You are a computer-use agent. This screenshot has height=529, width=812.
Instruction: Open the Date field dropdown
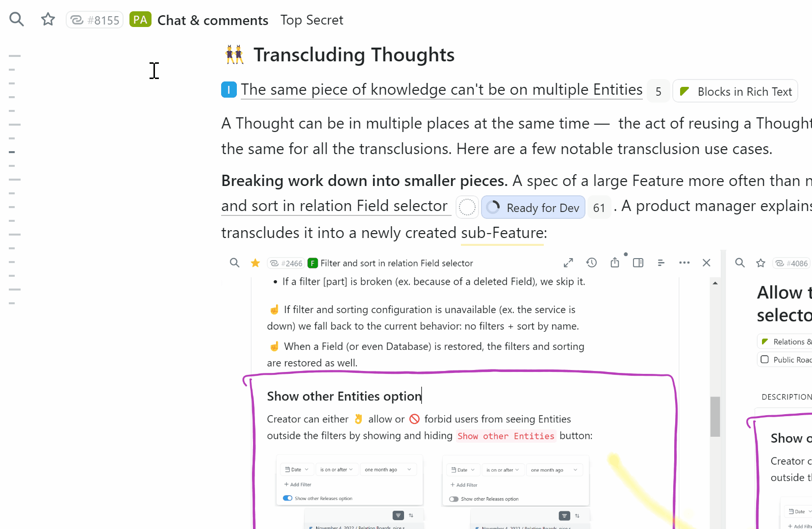click(296, 469)
